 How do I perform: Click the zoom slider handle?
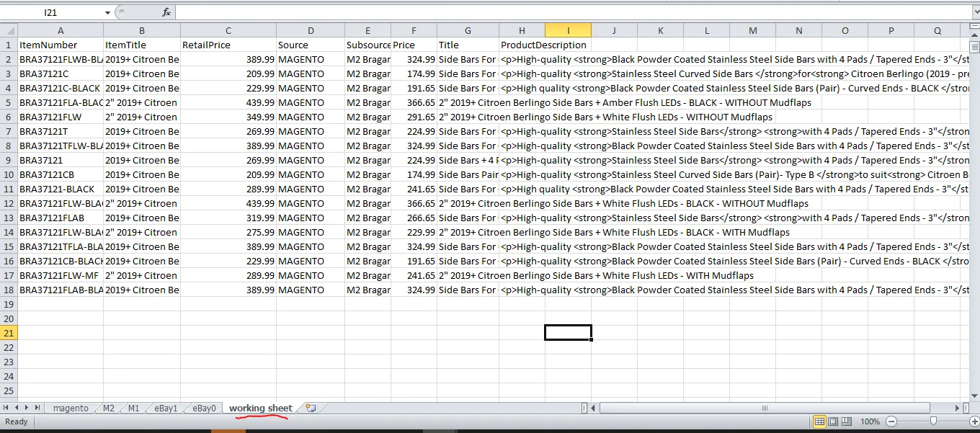tap(933, 421)
